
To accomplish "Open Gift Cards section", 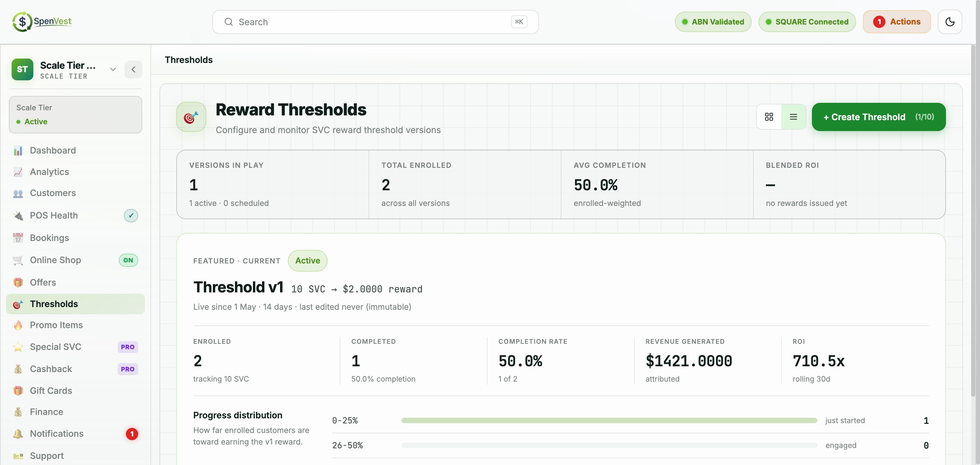I will click(x=75, y=391).
